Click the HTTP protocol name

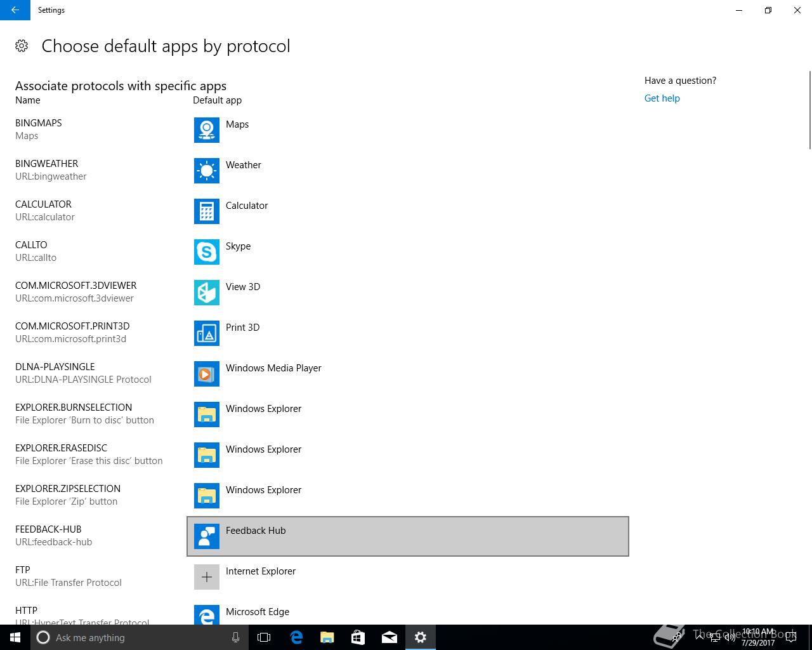pos(26,611)
